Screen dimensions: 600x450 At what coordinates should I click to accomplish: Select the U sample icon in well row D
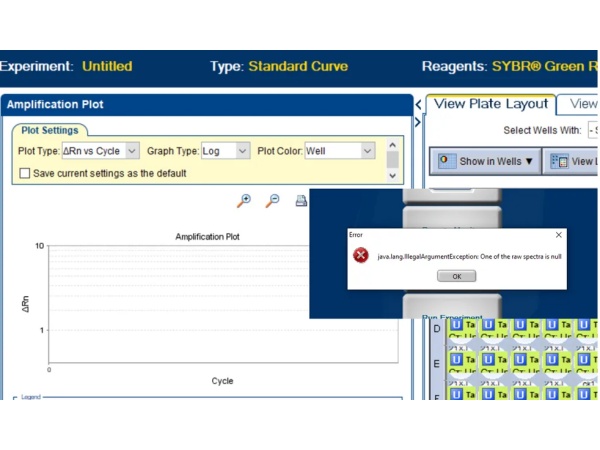456,326
